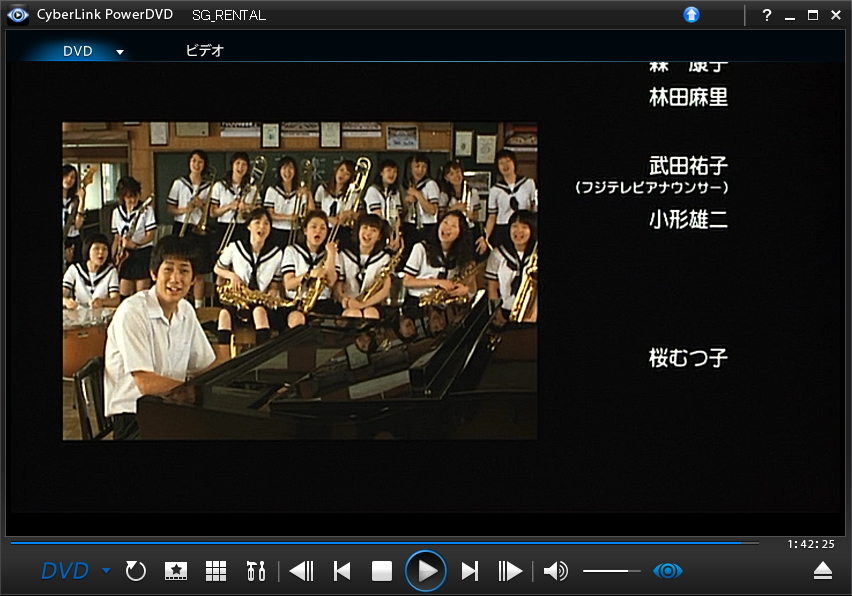Image resolution: width=852 pixels, height=596 pixels.
Task: Open the dropdown arrow beside DVD tab
Action: click(x=120, y=52)
